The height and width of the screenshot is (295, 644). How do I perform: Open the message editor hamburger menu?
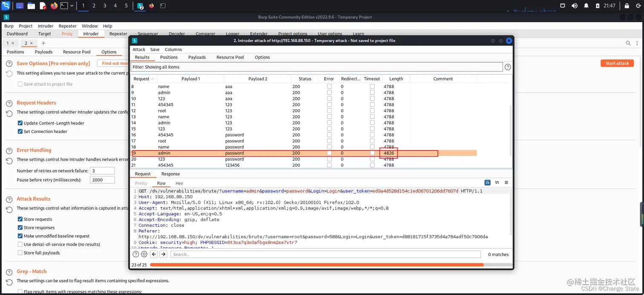(x=506, y=182)
